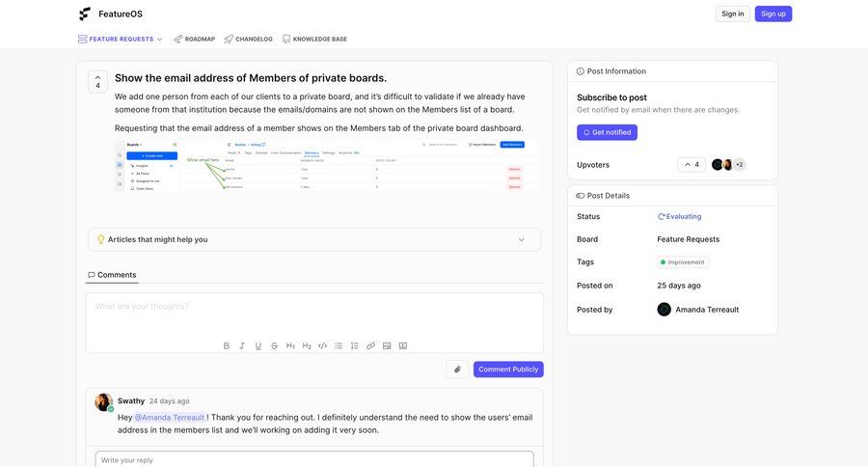Insert Heading 1 in the comment editor
The width and height of the screenshot is (868, 467).
coord(290,345)
